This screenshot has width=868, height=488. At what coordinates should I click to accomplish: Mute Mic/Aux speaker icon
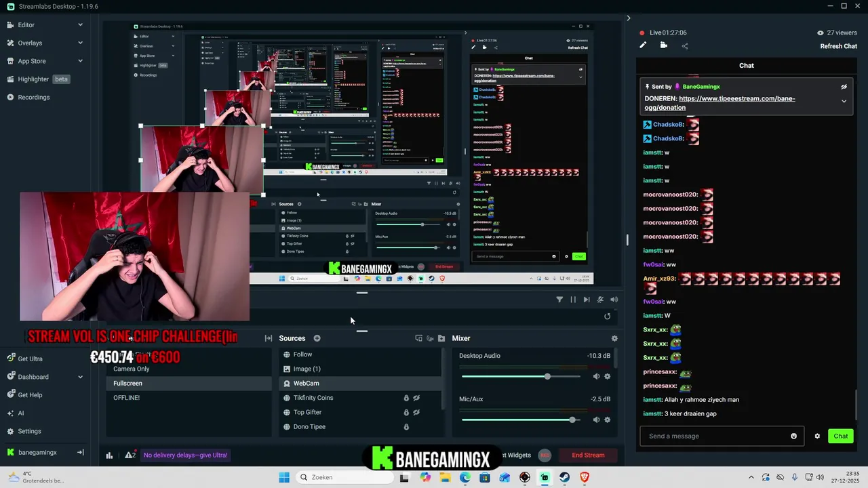coord(596,420)
